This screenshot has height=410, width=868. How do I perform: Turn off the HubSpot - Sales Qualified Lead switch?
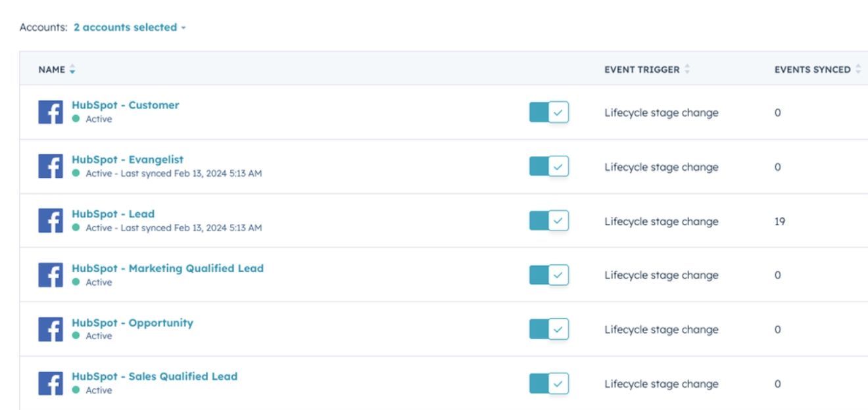tap(549, 384)
